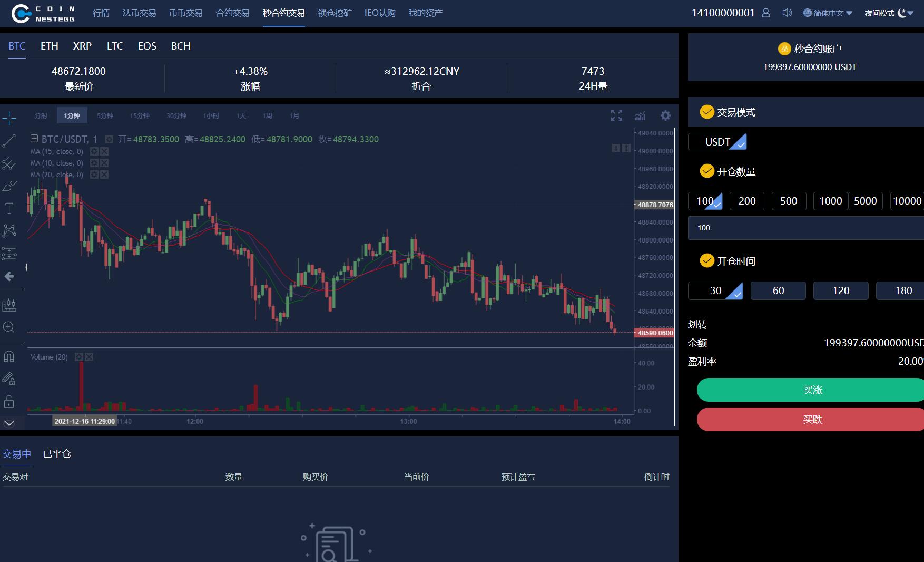The image size is (924, 562).
Task: Open the chart indicators icon
Action: pos(640,115)
